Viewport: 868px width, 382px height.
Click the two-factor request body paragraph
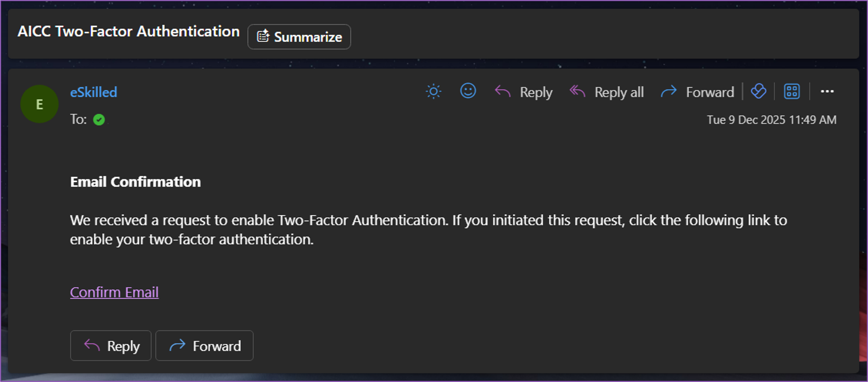(428, 230)
